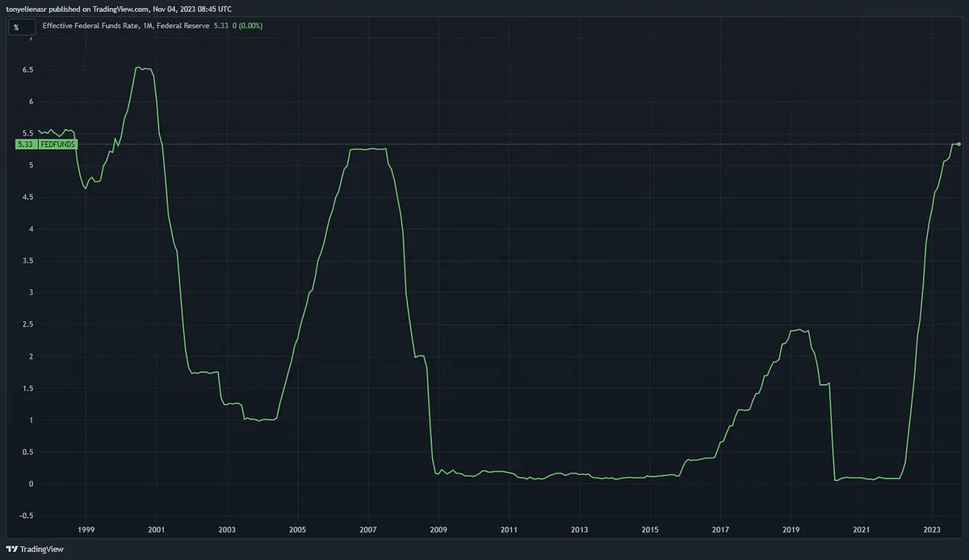Click the 2.5 y-axis label
The height and width of the screenshot is (560, 969).
click(27, 325)
